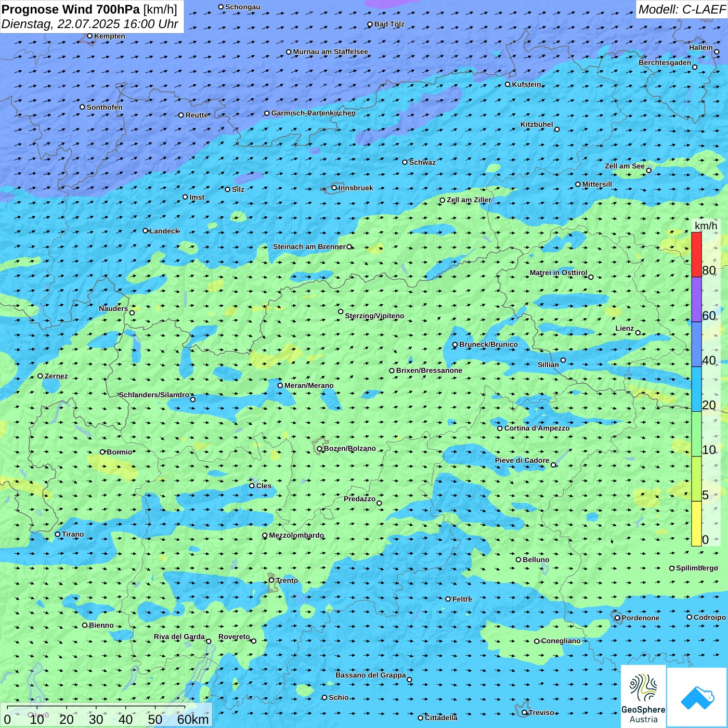Image resolution: width=728 pixels, height=728 pixels.
Task: Click the GeoSphere Austria logo
Action: 643,696
